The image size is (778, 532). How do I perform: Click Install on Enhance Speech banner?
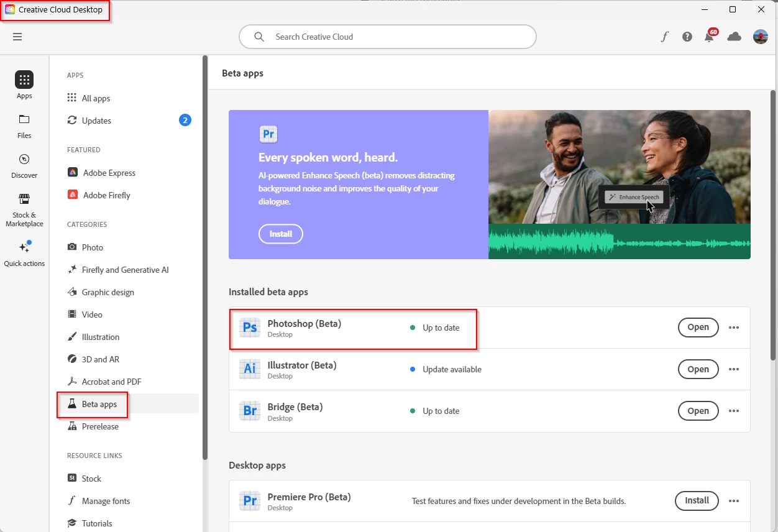coord(281,234)
